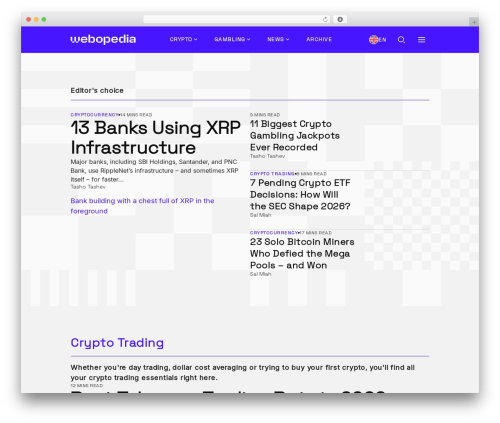The height and width of the screenshot is (423, 500).
Task: Click author Tasho Tashev under XRP summary
Action: tap(88, 187)
